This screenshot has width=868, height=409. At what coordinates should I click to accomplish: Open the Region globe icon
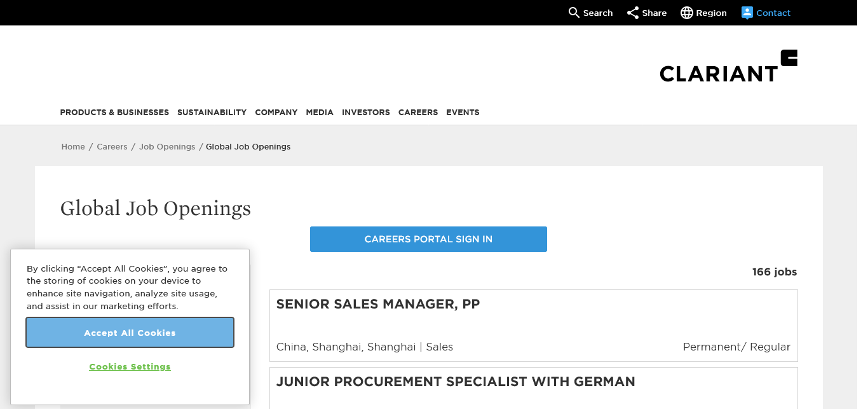tap(687, 13)
